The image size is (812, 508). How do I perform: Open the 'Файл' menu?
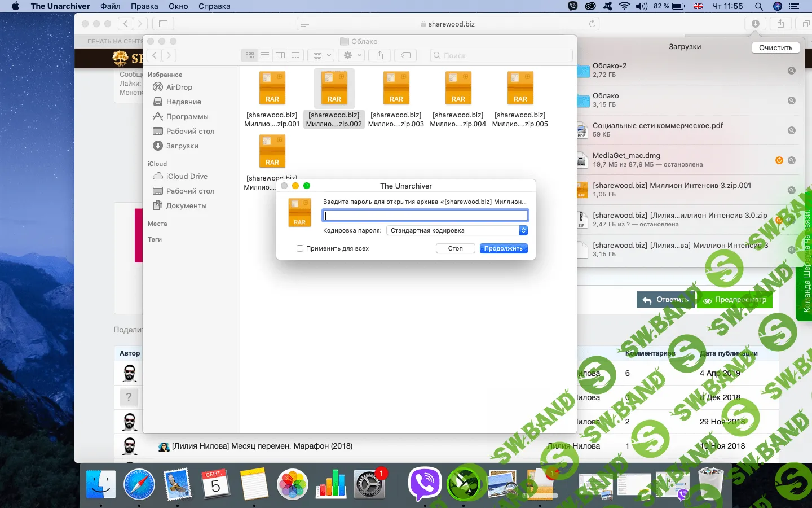click(x=111, y=6)
